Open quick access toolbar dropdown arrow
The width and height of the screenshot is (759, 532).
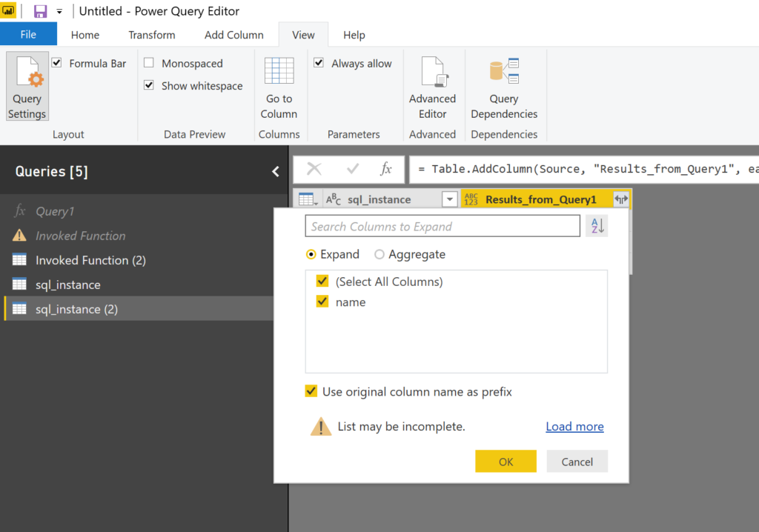point(59,11)
